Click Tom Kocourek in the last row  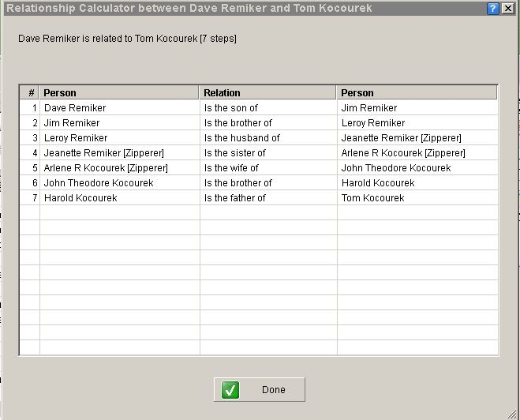click(x=372, y=198)
